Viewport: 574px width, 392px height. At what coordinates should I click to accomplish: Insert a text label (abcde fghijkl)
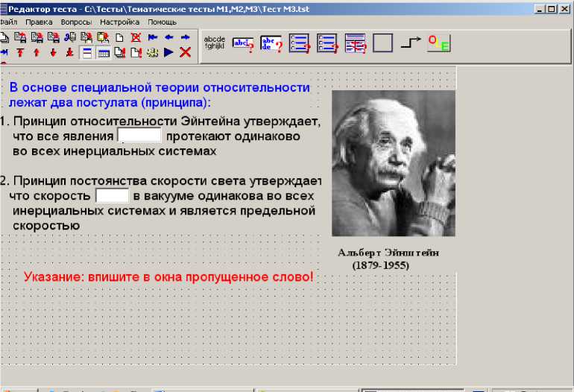click(x=215, y=42)
